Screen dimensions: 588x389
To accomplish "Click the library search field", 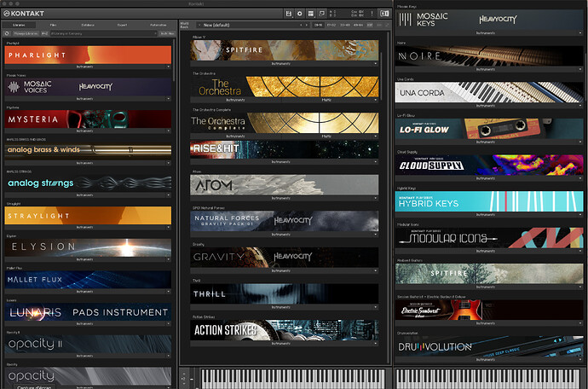I will [103, 33].
